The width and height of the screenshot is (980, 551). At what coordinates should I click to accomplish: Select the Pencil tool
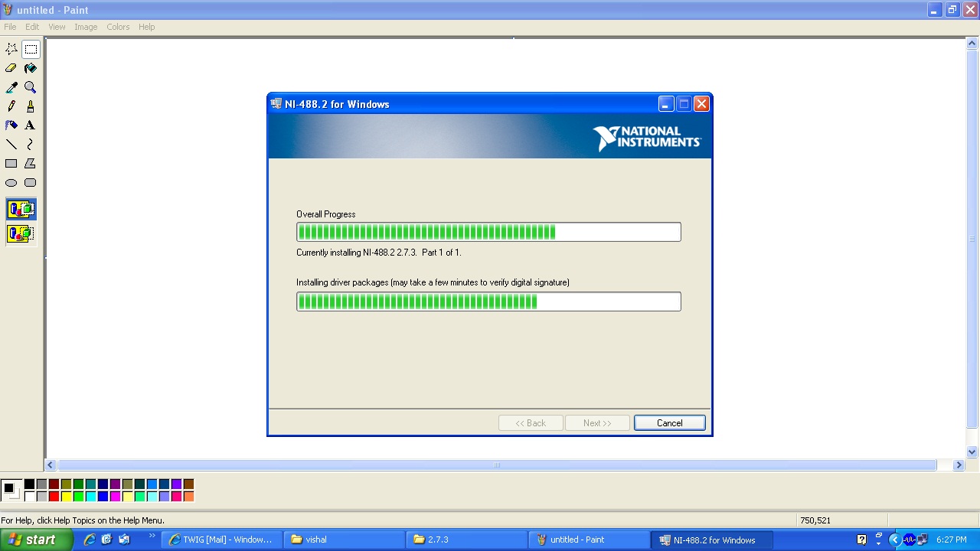[x=11, y=106]
